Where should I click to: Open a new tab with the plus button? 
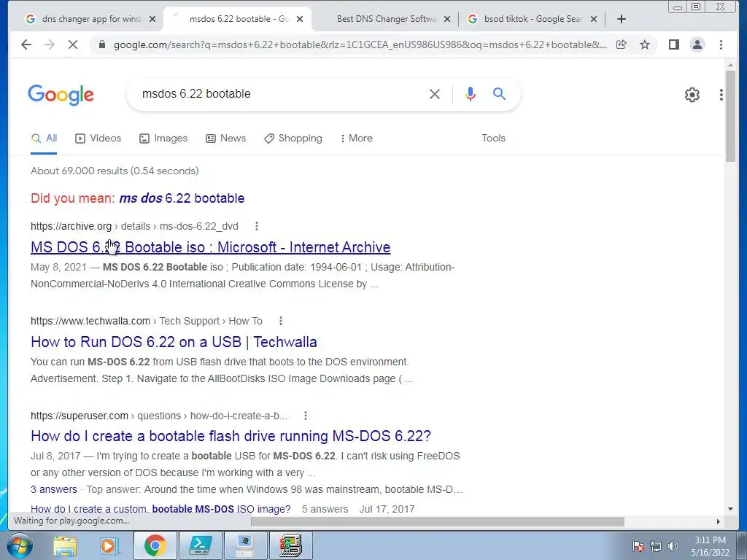pyautogui.click(x=621, y=19)
